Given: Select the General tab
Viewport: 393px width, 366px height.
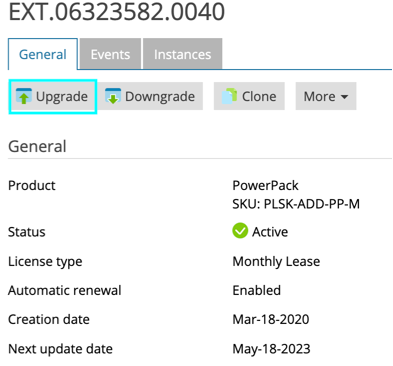Looking at the screenshot, I should coord(43,54).
